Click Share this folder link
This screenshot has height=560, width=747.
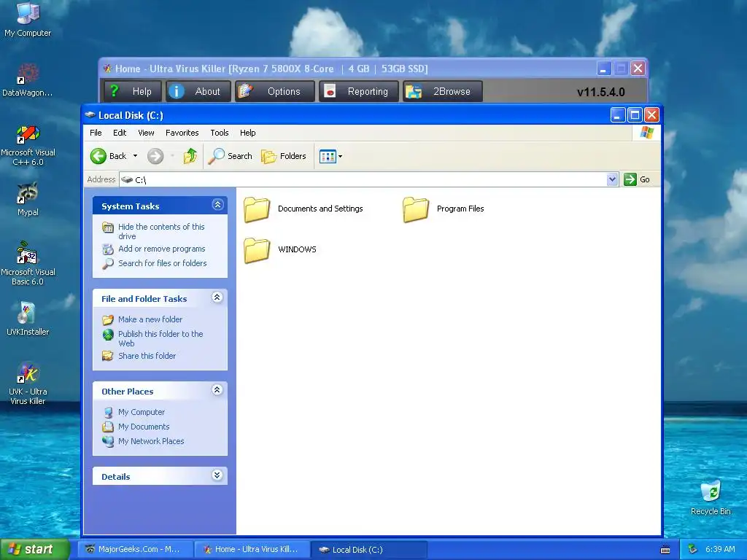click(147, 356)
